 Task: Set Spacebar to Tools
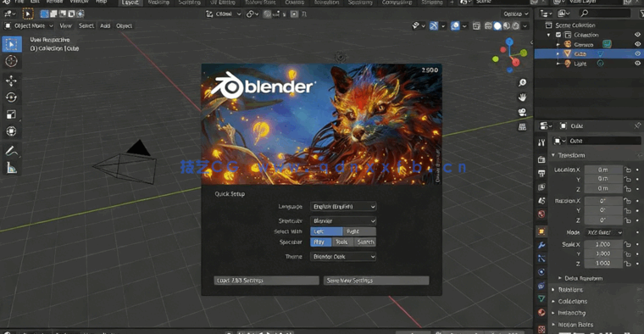[x=342, y=242]
